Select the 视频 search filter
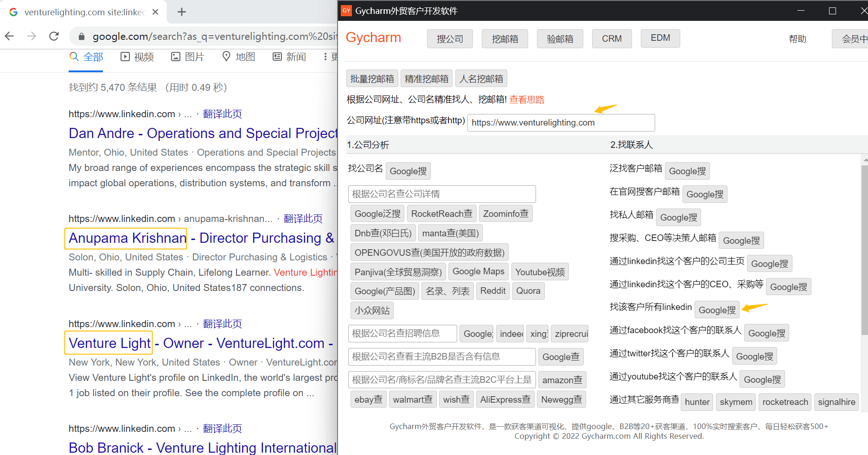 (x=137, y=57)
